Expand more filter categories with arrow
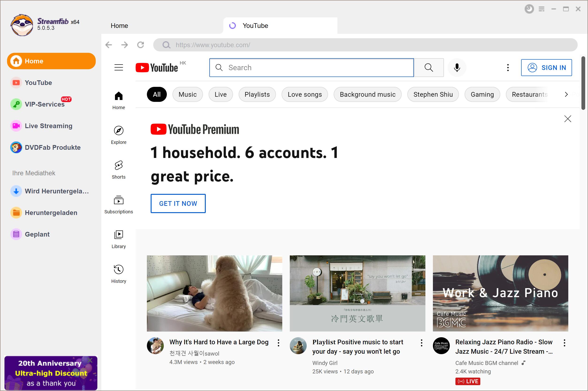588x391 pixels. (566, 95)
